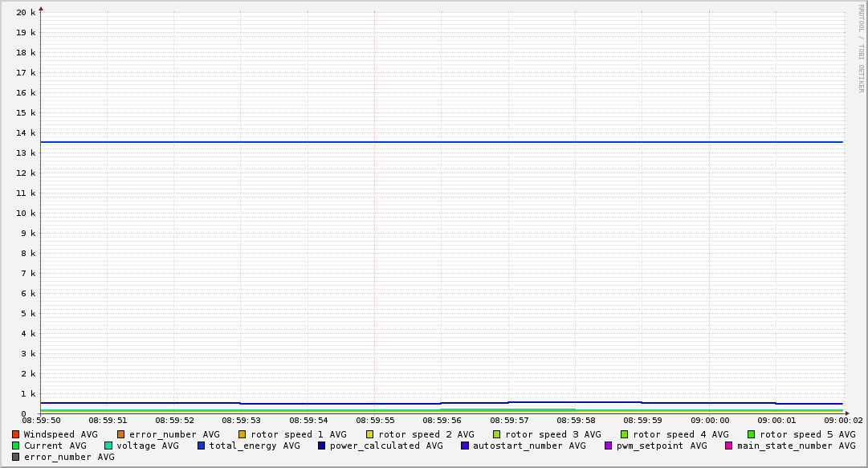Click the rotor speed 5 AVG green swatch
The height and width of the screenshot is (468, 868).
coord(752,434)
